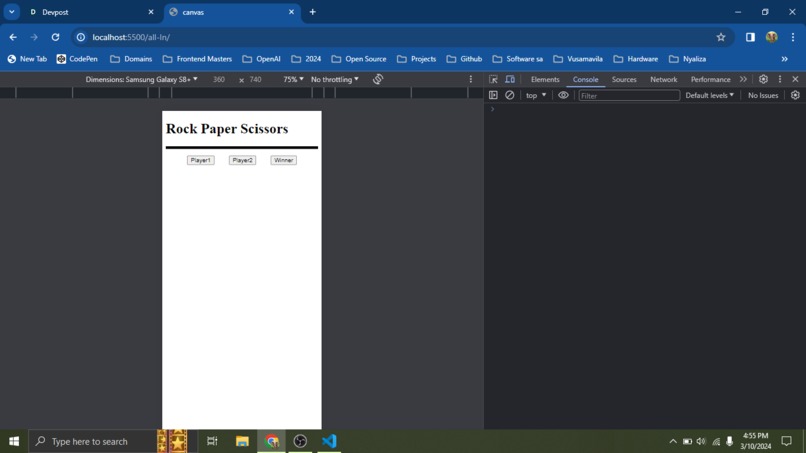Open the Projects bookmark folder

(416, 59)
